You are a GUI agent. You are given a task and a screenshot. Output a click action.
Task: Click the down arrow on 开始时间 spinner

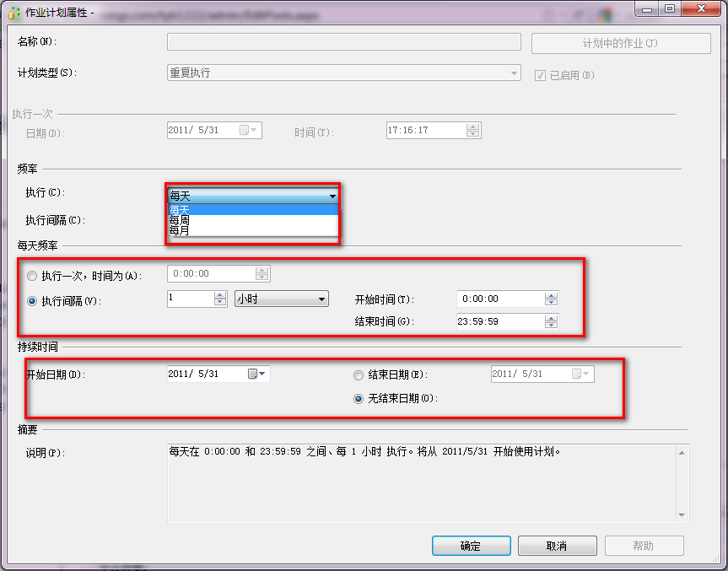tap(553, 302)
